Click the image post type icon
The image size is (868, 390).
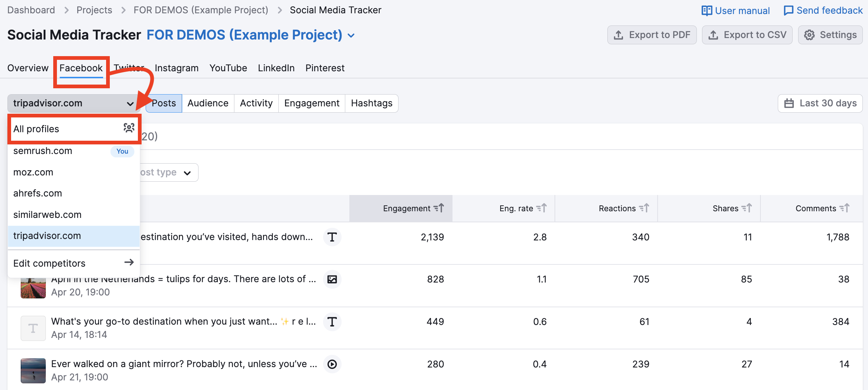(x=332, y=279)
